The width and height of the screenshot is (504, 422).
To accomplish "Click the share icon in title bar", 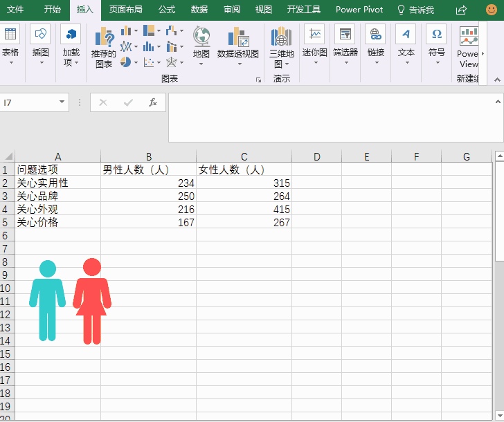I will tap(461, 10).
